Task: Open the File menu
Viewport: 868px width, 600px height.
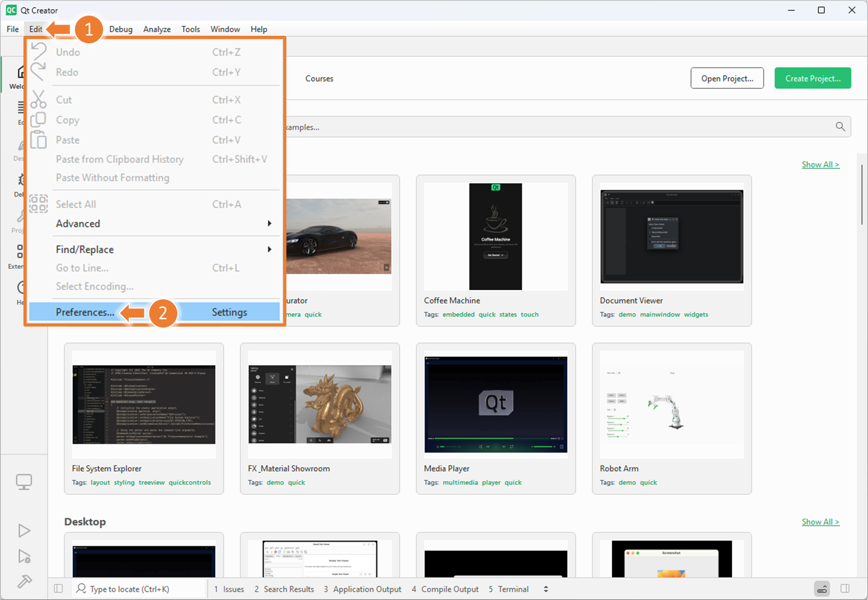Action: coord(13,29)
